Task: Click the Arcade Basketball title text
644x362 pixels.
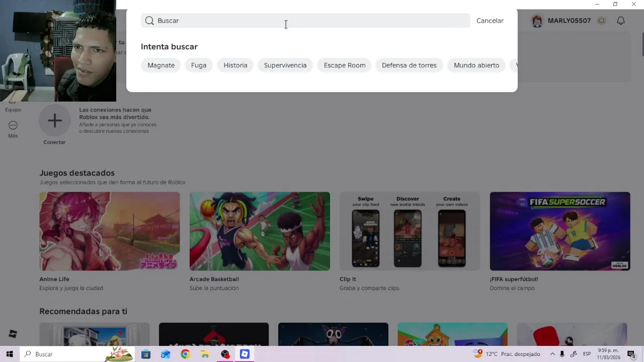Action: pyautogui.click(x=214, y=279)
